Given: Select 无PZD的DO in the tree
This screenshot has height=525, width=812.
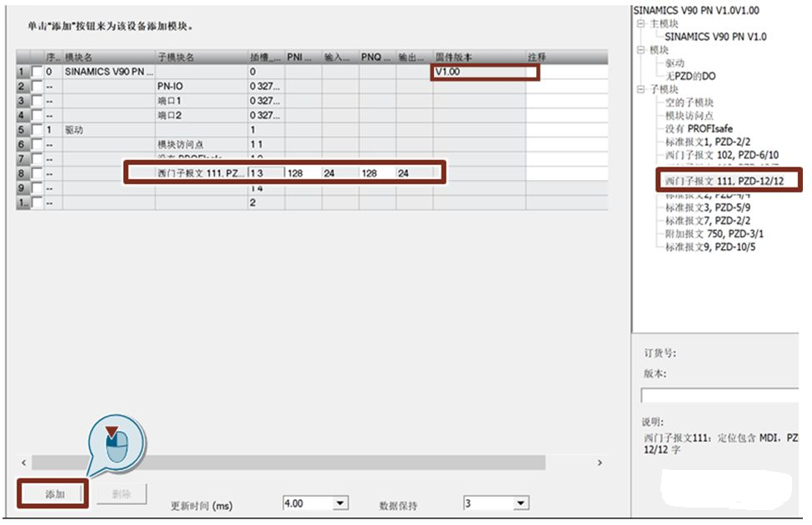Looking at the screenshot, I should (690, 76).
